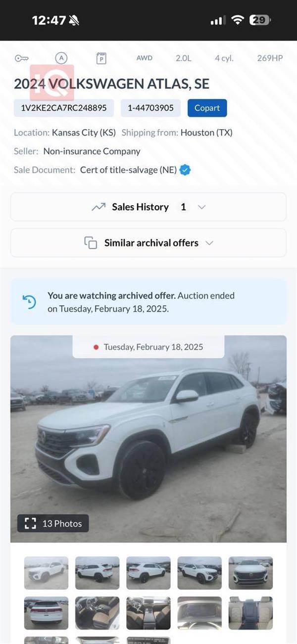Expand Similar archival offers chevron
This screenshot has height=644, width=297.
209,243
